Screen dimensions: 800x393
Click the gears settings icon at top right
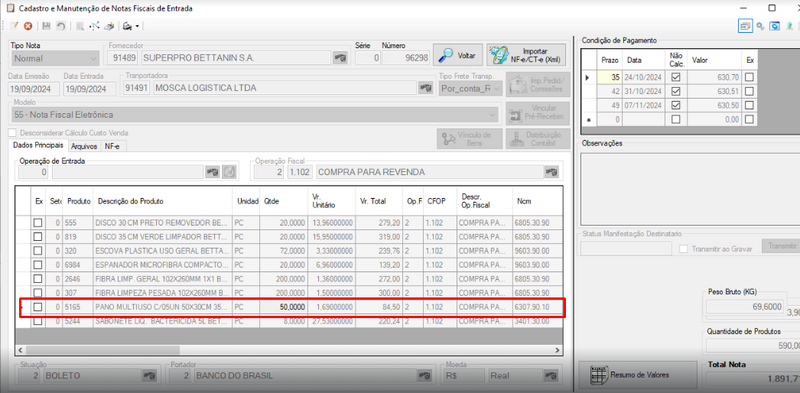click(760, 26)
